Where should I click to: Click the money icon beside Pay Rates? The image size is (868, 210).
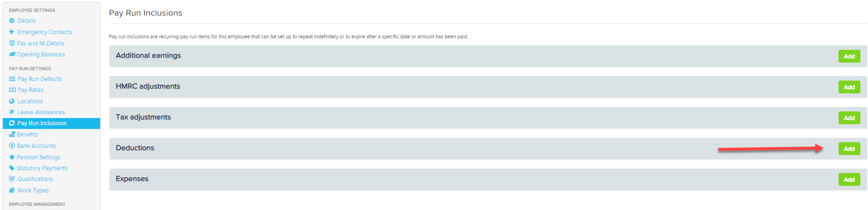[x=12, y=90]
